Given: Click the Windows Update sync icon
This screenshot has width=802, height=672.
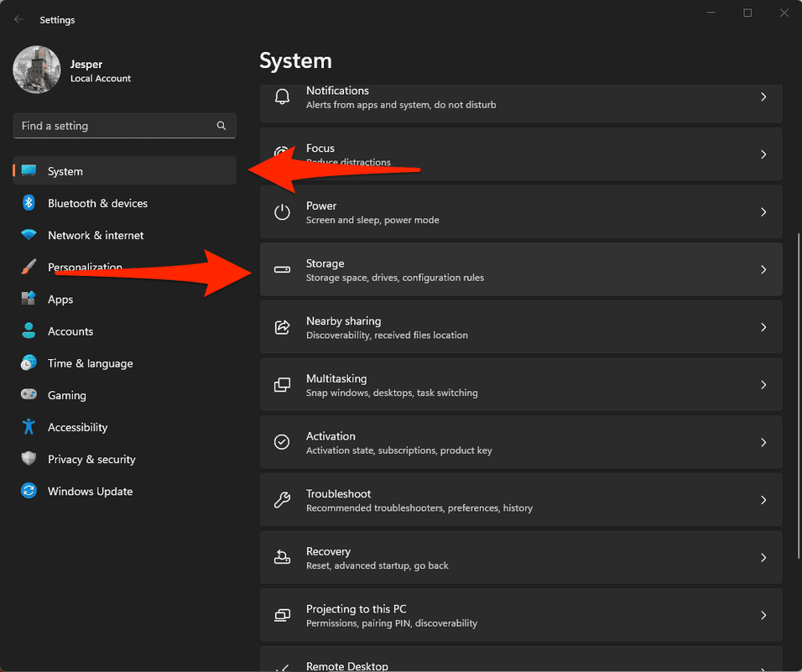Looking at the screenshot, I should click(29, 491).
